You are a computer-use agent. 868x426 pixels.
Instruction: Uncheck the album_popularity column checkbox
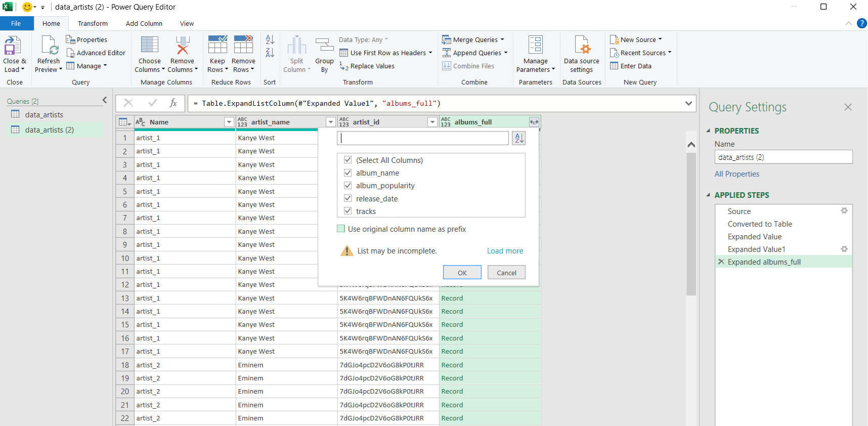coord(348,186)
